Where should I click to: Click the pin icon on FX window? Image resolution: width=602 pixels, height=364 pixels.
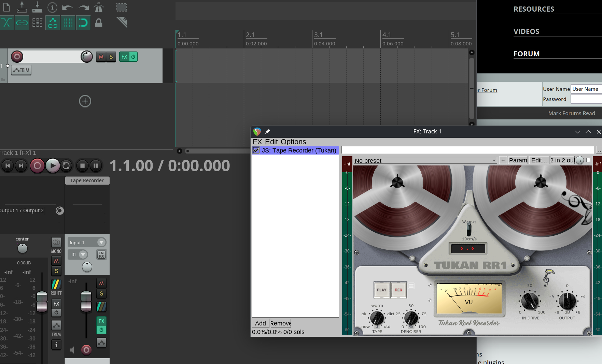(268, 132)
